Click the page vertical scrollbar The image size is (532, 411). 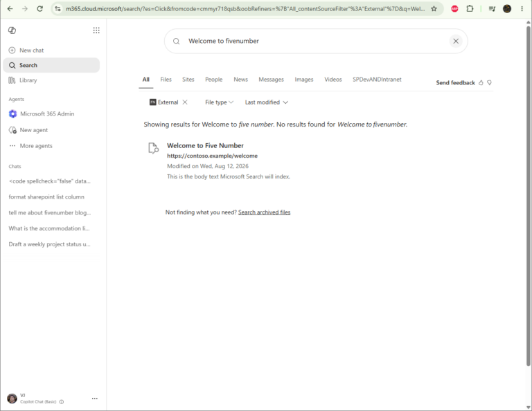[x=529, y=196]
